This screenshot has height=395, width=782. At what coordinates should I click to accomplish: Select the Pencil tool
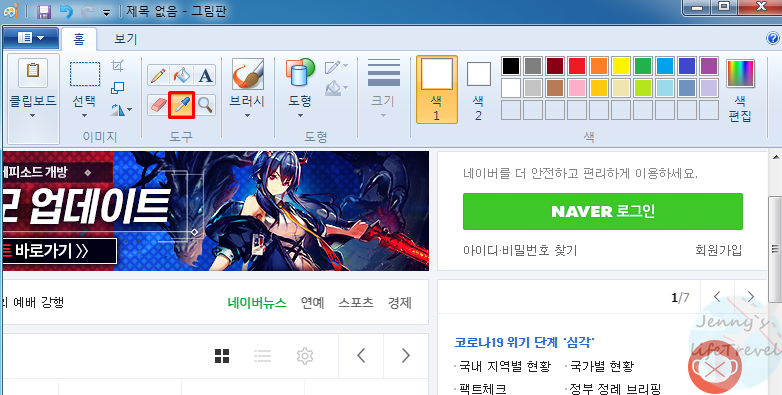(158, 75)
